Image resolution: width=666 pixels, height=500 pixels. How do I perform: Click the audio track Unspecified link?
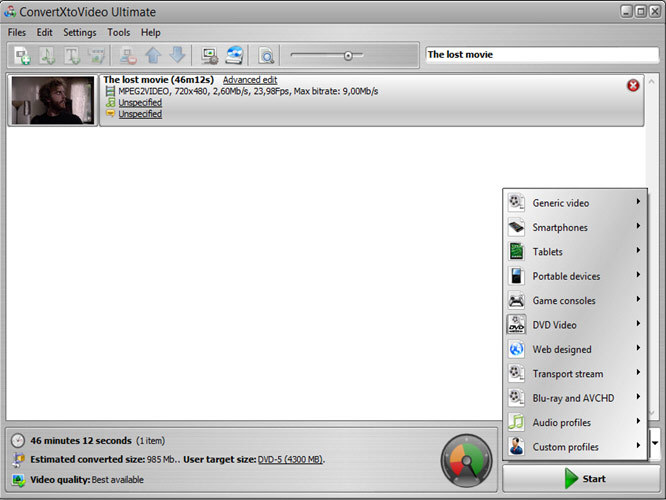pos(140,102)
